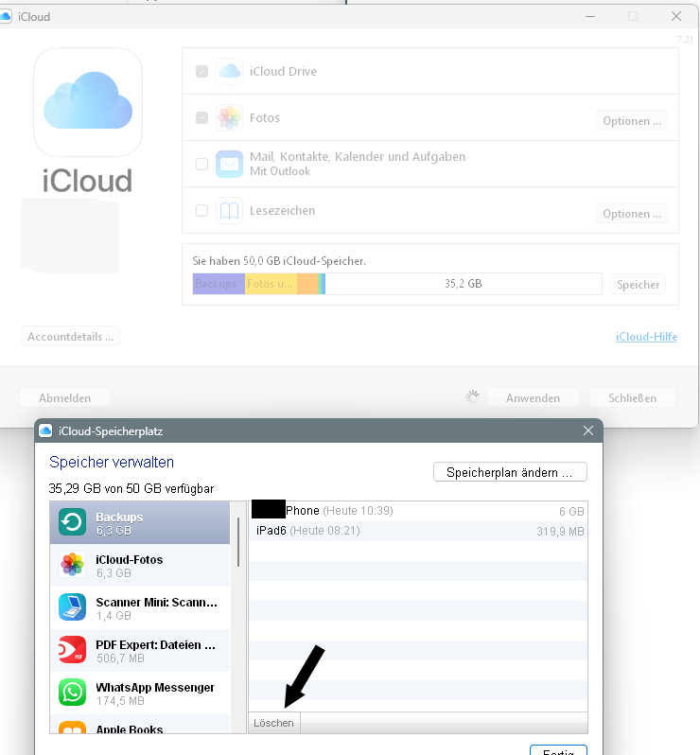The width and height of the screenshot is (700, 755).
Task: Select the Backups category row
Action: [140, 522]
